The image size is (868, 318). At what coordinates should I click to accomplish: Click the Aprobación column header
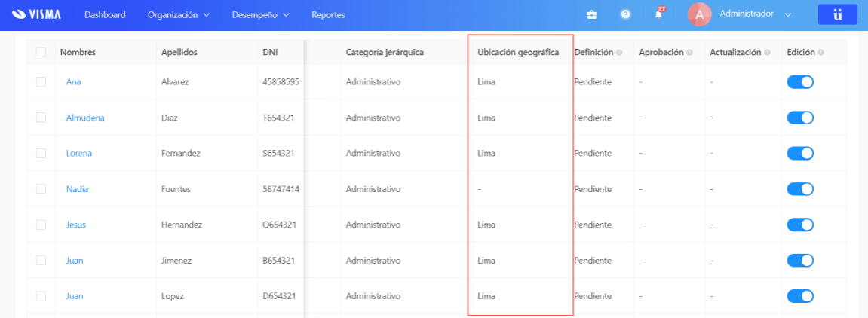(661, 53)
